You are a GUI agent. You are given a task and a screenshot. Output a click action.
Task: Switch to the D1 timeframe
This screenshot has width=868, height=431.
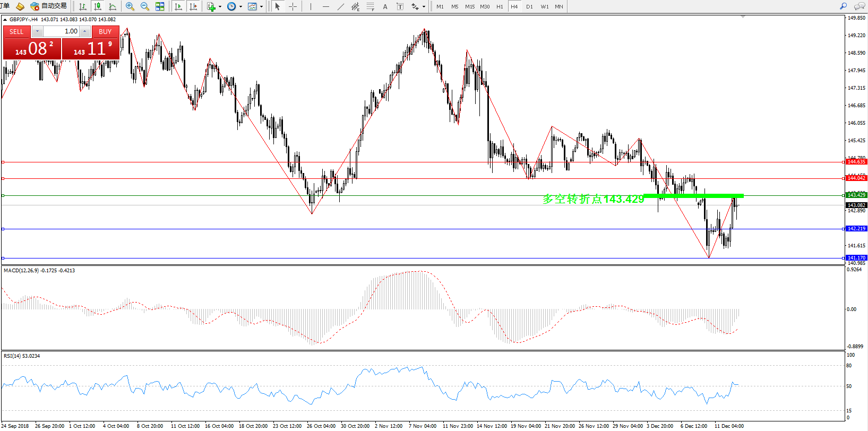coord(529,6)
